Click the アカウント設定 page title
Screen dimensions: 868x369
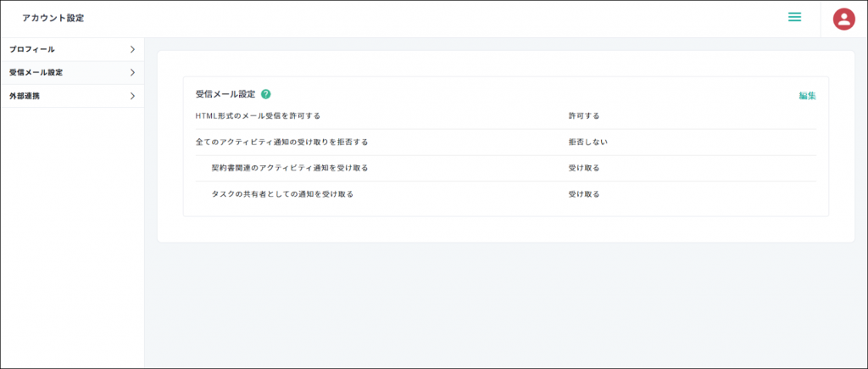pyautogui.click(x=53, y=18)
